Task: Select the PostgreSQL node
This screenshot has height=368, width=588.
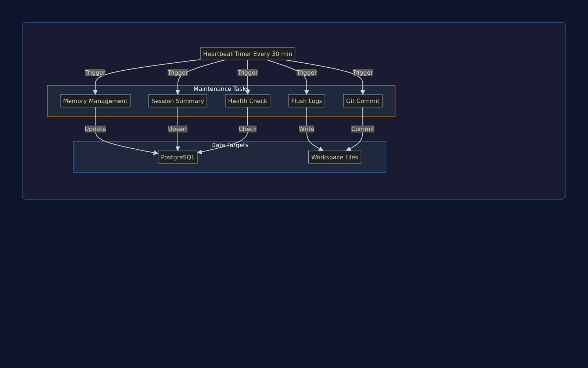Action: (178, 157)
